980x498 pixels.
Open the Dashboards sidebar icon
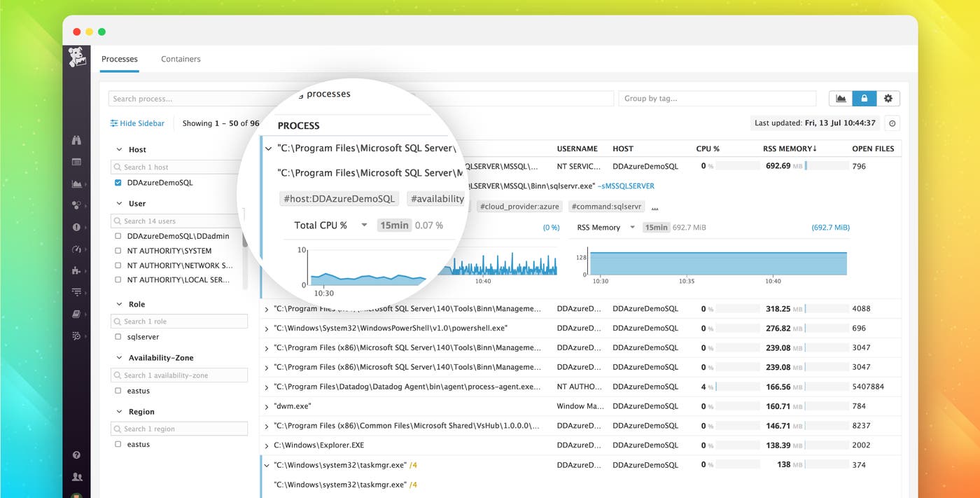click(x=77, y=162)
